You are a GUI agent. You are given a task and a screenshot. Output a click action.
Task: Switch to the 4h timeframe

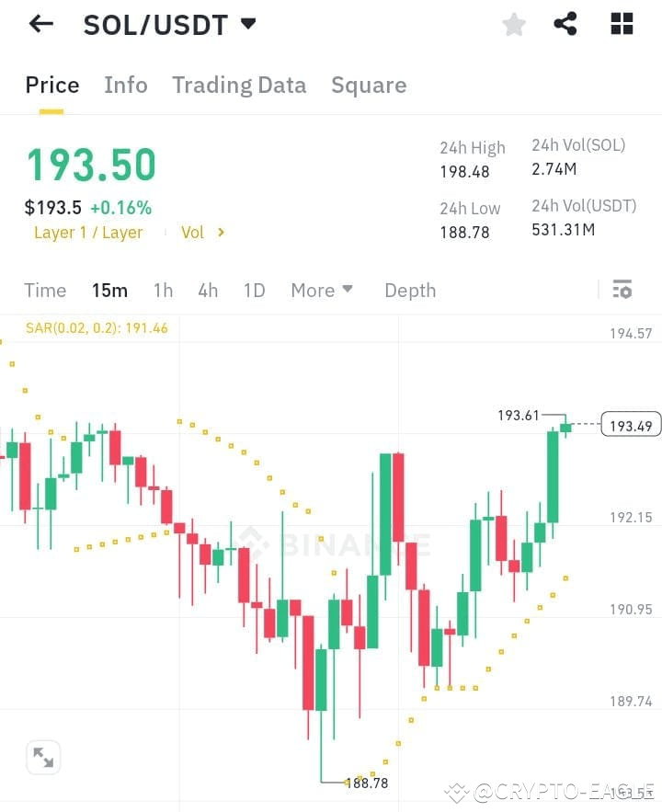(x=207, y=290)
